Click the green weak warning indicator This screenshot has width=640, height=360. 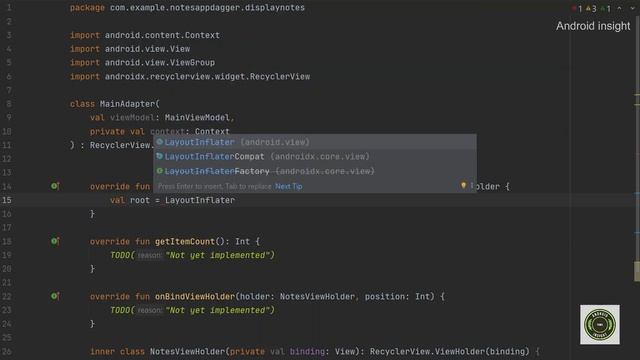coord(606,9)
